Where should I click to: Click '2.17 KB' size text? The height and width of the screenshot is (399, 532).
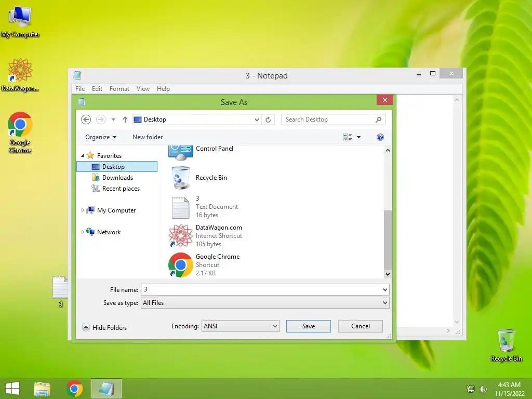[x=206, y=273]
